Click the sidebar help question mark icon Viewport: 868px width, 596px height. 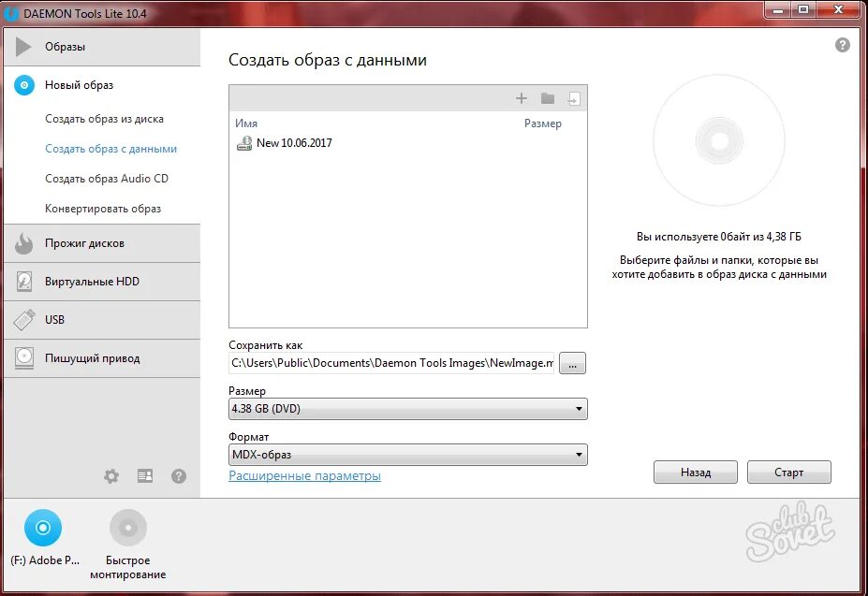tap(179, 476)
